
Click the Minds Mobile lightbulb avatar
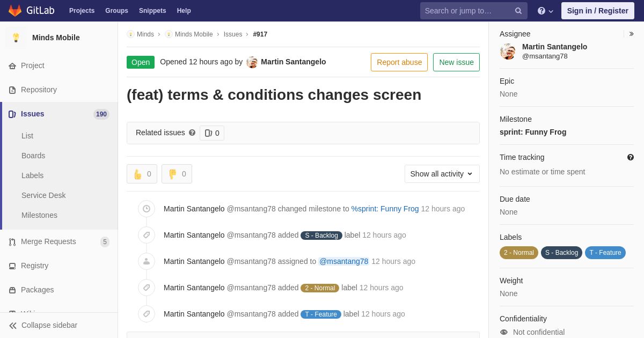16,38
